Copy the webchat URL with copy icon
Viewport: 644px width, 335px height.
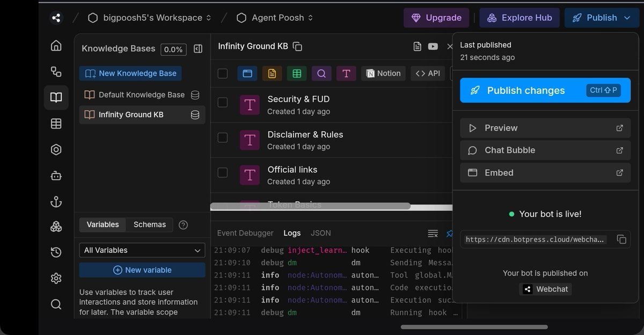(x=621, y=239)
